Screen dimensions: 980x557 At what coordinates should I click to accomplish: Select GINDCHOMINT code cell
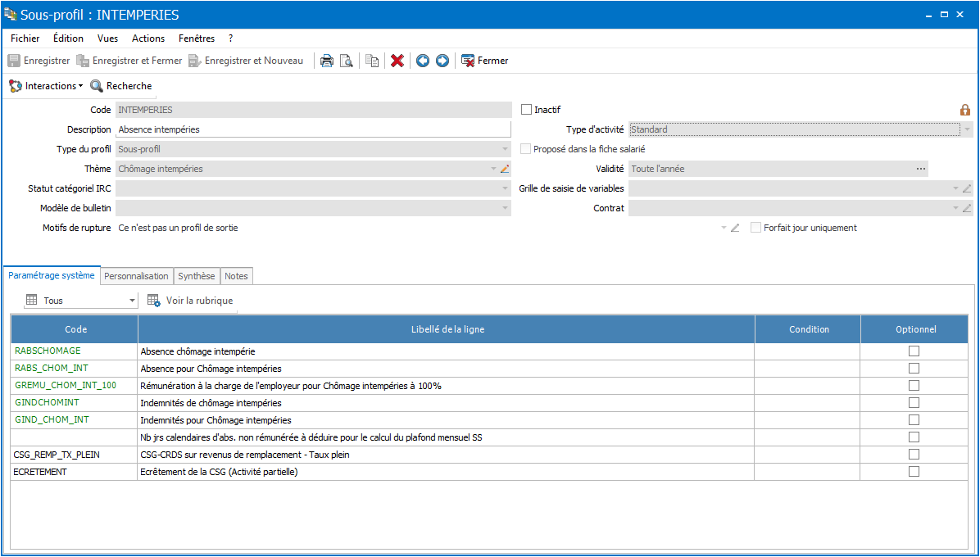pyautogui.click(x=75, y=403)
